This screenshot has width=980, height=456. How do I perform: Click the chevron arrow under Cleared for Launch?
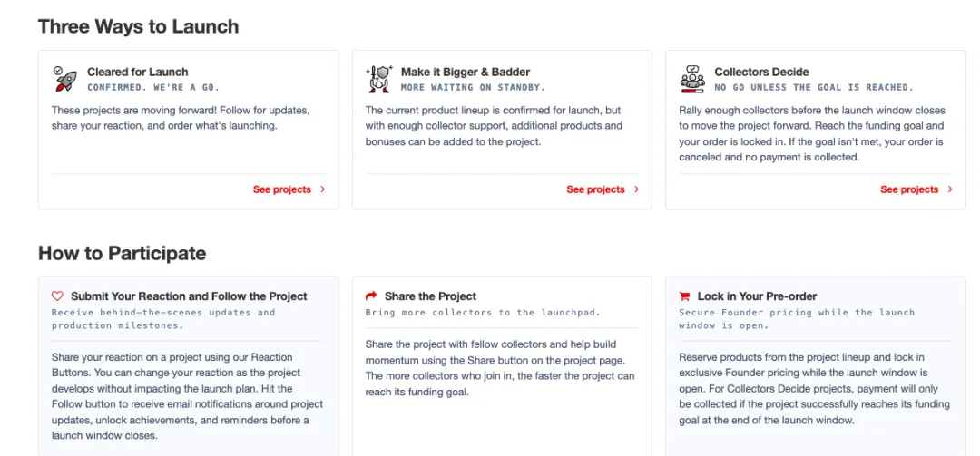click(x=322, y=189)
